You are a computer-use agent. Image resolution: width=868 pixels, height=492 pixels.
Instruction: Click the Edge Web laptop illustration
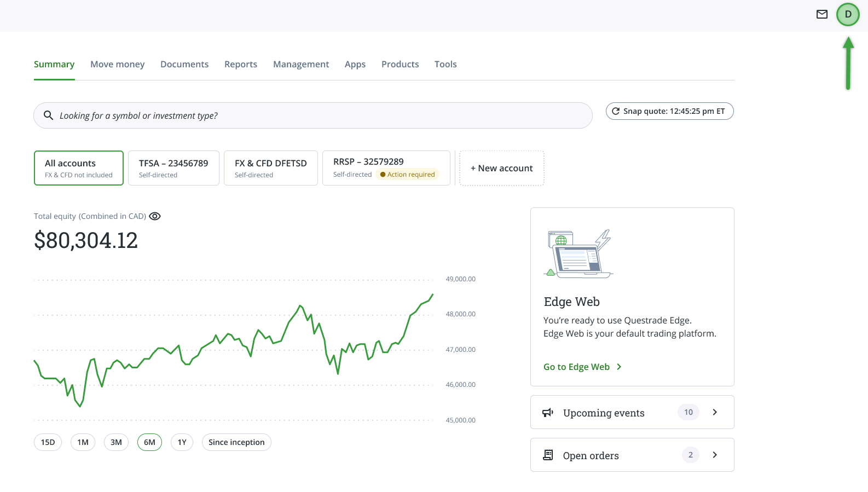578,253
